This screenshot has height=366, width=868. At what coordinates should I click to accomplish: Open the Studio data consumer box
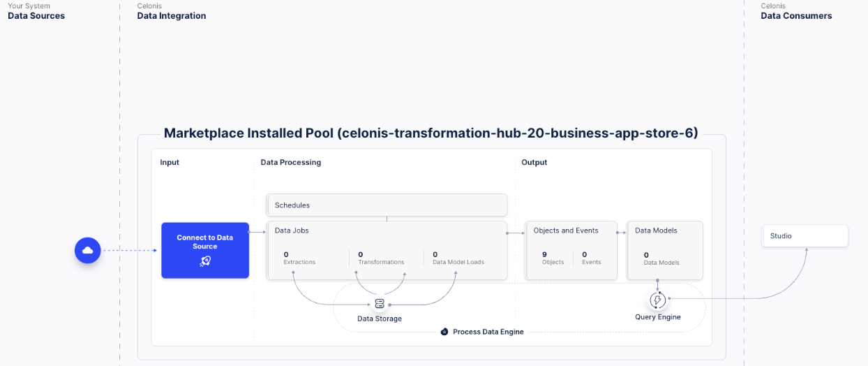point(805,236)
